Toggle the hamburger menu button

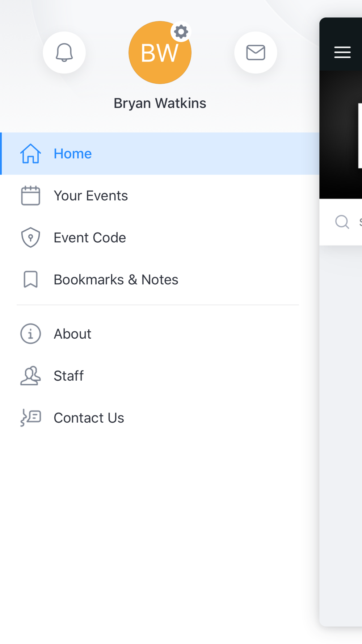[342, 52]
